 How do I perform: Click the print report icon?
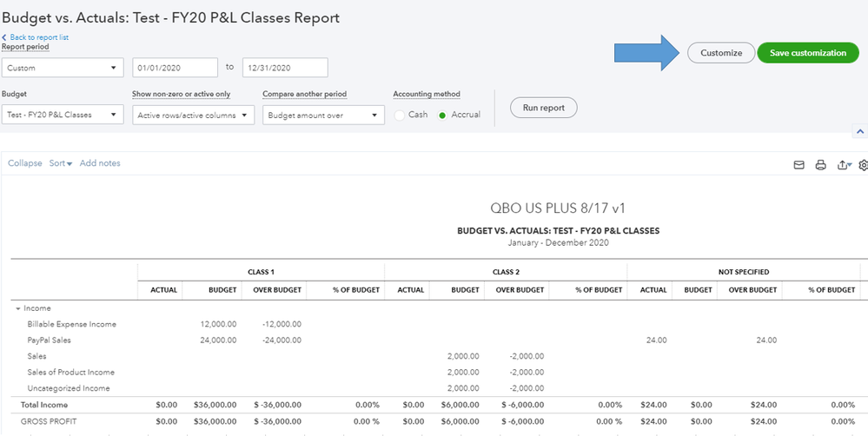820,165
